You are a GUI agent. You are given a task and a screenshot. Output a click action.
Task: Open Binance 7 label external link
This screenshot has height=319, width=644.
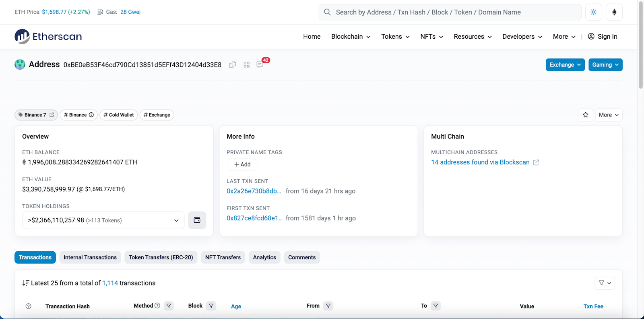(x=52, y=115)
